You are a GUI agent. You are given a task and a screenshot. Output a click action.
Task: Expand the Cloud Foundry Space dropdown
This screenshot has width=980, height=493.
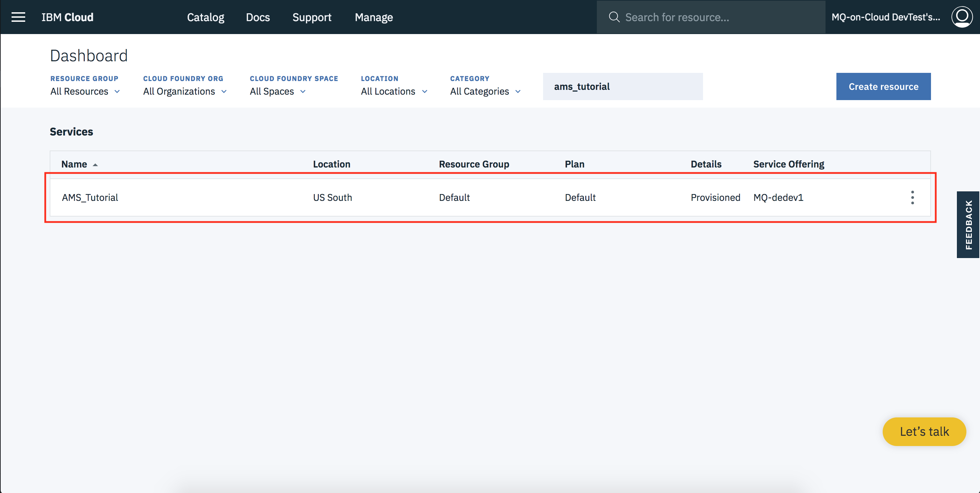tap(278, 91)
